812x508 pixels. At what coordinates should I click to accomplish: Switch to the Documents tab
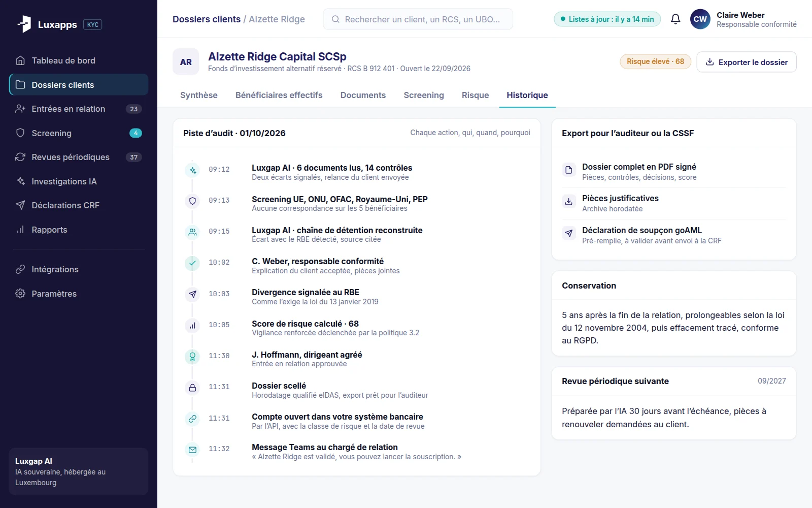[x=363, y=95]
